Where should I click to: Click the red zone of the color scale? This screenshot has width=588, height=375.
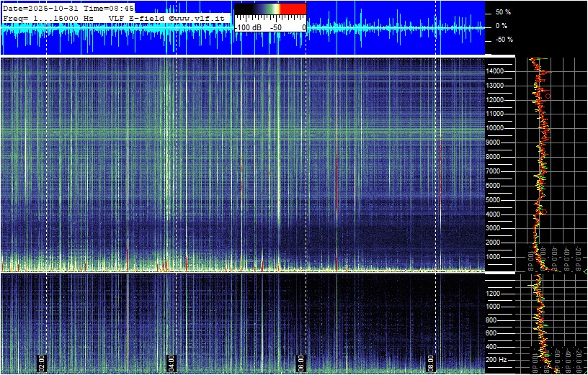tap(293, 9)
